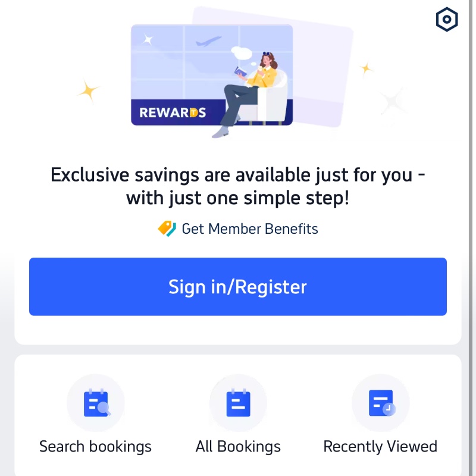Viewport: 476px width, 476px height.
Task: Click the REWARDS text banner on card
Action: tap(173, 112)
